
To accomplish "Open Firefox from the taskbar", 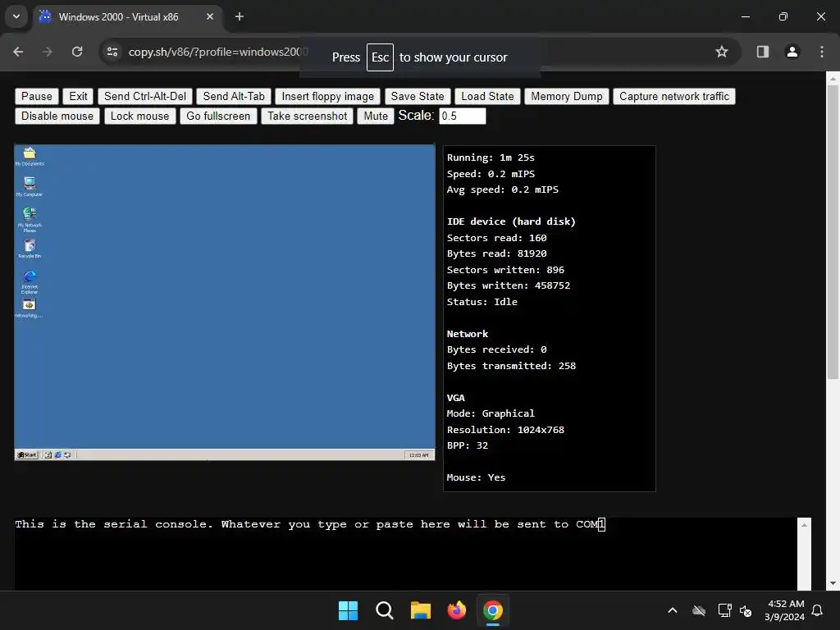I will coord(456,610).
